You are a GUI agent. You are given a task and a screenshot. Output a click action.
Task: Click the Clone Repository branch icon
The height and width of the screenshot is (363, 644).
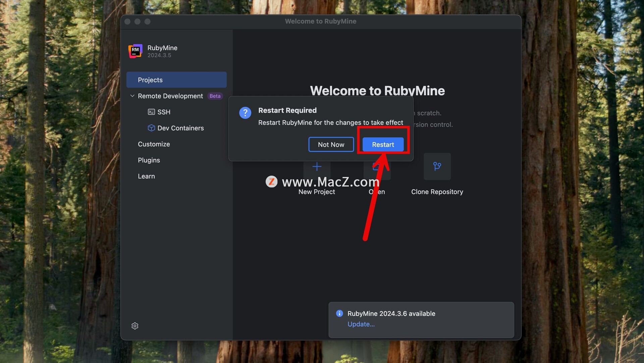coord(437,167)
